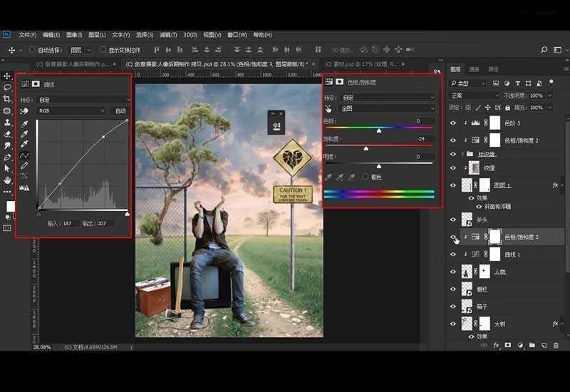This screenshot has height=392, width=570.
Task: Expand the 标识牌 layer group
Action: click(462, 153)
